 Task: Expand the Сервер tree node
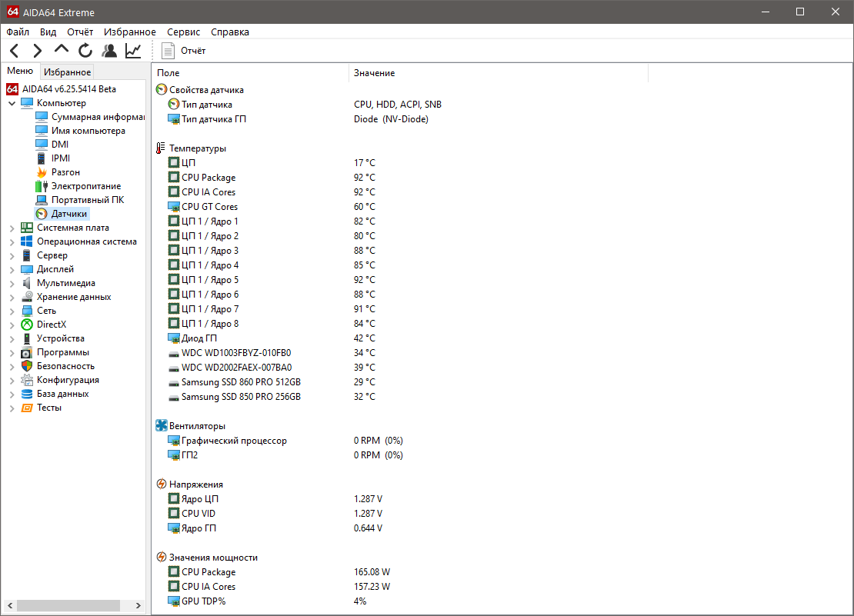point(12,256)
